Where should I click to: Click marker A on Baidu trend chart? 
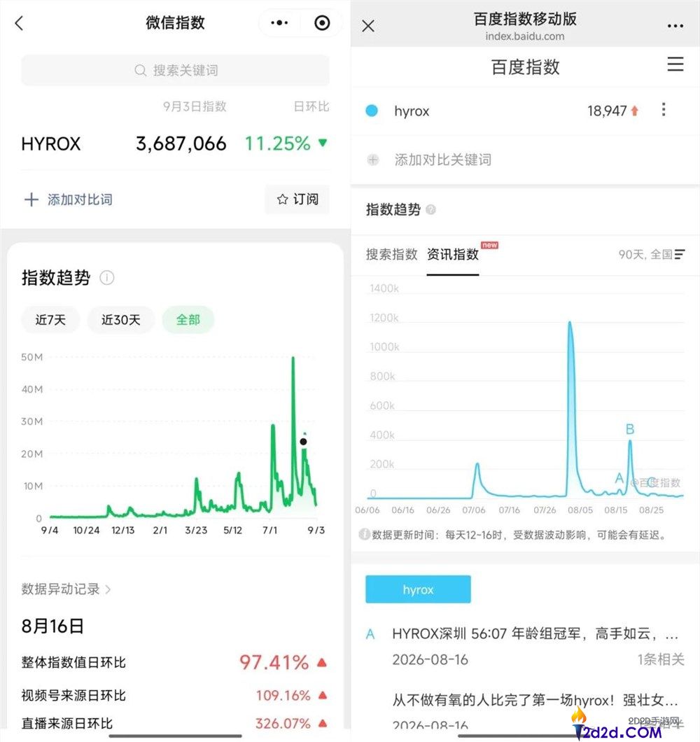619,478
